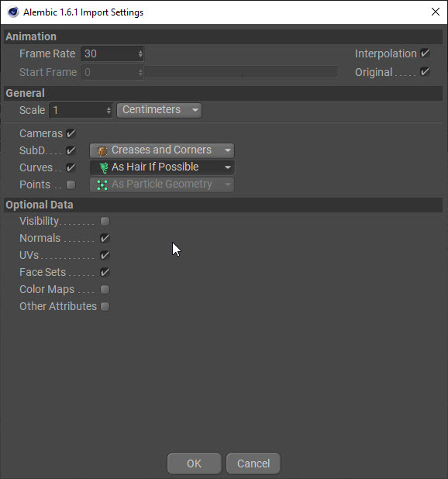Disable the Interpolation checkbox

coord(425,53)
